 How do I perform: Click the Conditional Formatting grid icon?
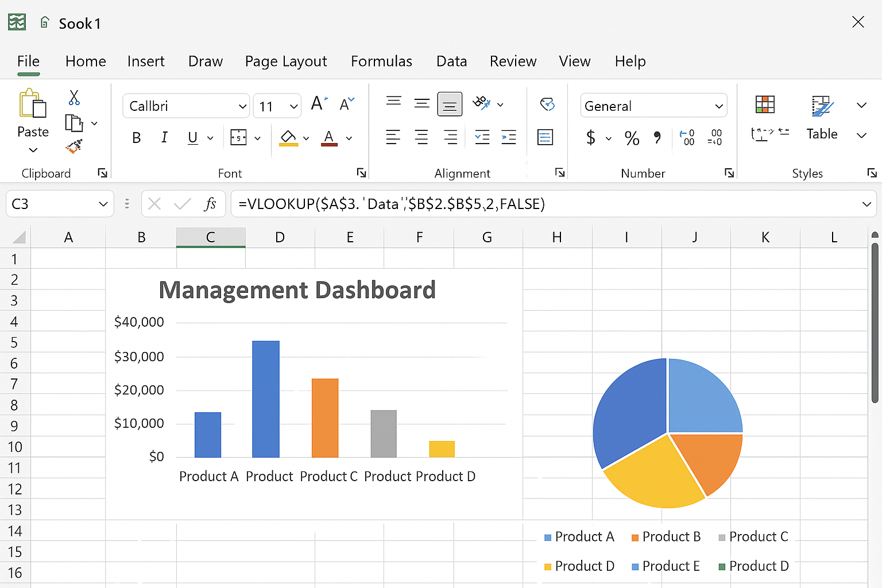point(765,105)
